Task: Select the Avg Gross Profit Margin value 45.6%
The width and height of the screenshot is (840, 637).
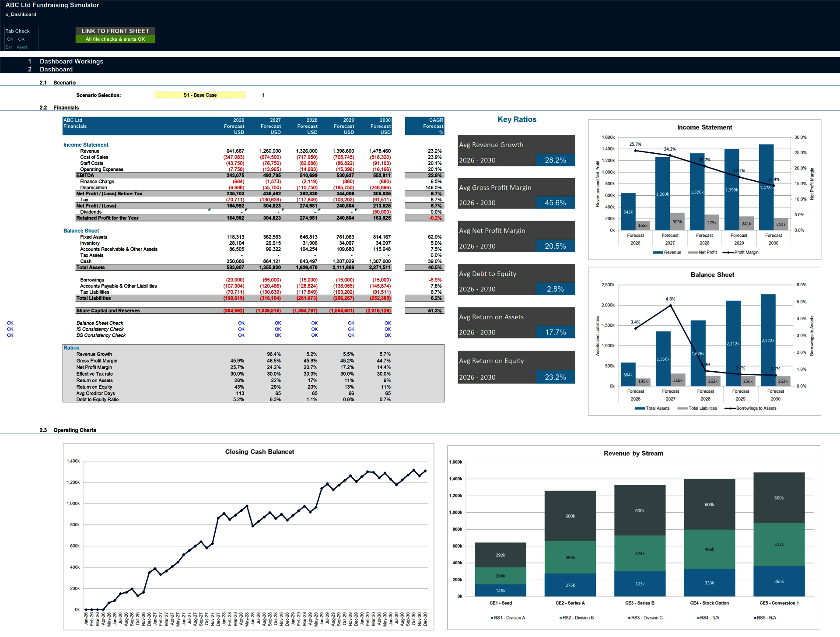Action: [x=555, y=203]
